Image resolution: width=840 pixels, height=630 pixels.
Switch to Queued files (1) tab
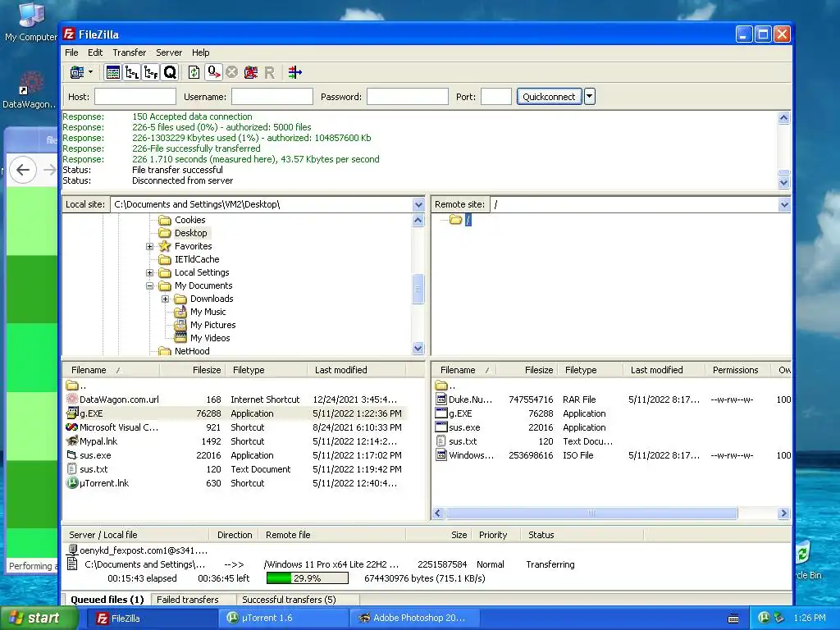(x=107, y=600)
